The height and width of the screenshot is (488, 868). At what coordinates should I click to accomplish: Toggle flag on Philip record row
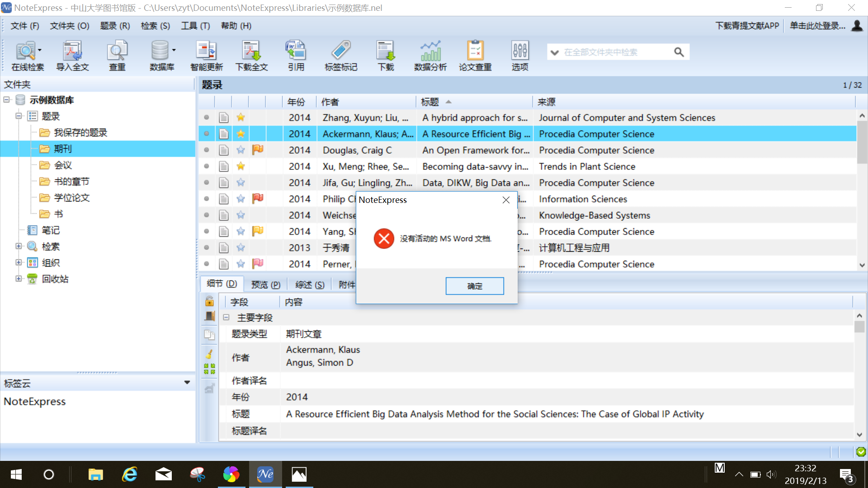258,198
